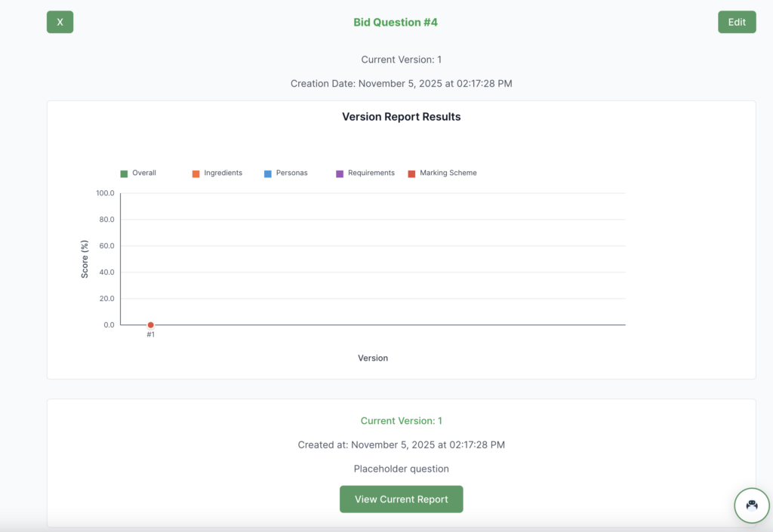This screenshot has width=773, height=532.
Task: Open the chat assistant widget icon
Action: click(x=751, y=506)
